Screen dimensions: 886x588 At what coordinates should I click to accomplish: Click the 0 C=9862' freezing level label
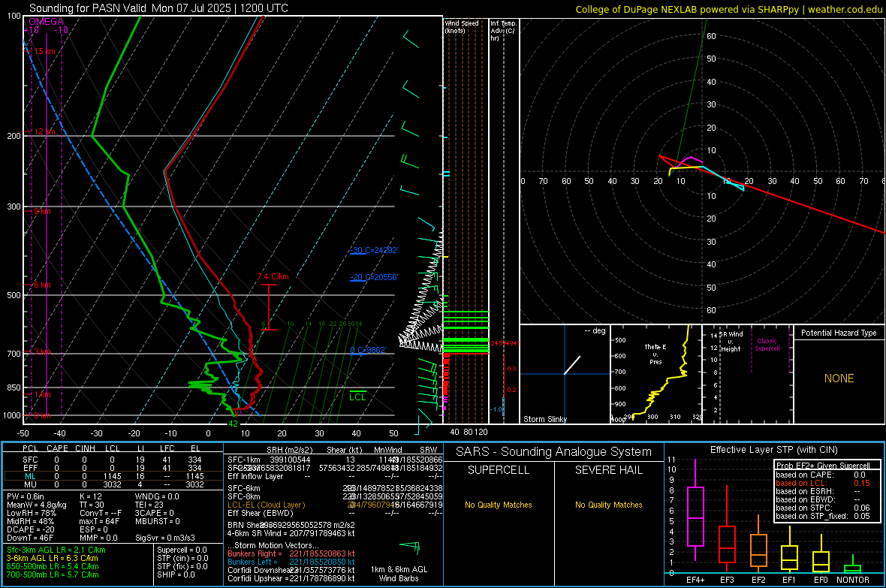point(368,350)
